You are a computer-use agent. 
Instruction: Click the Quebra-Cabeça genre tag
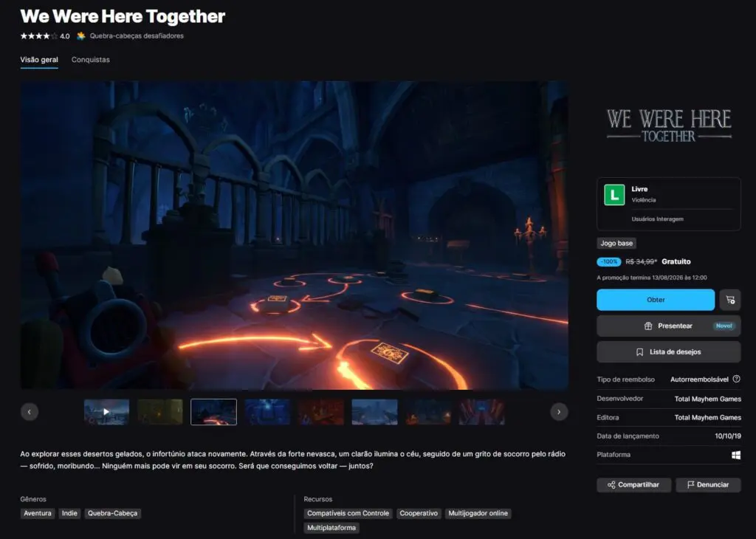coord(112,513)
